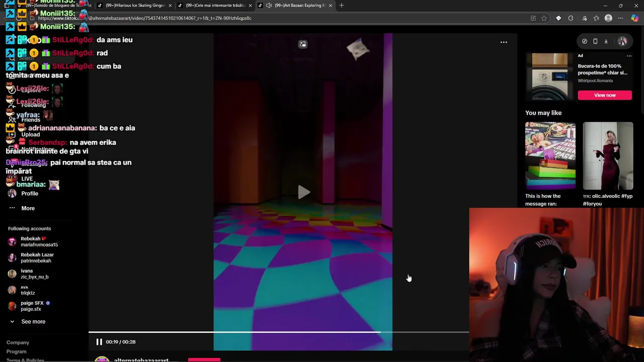Close the Cele mai interesante tab
This screenshot has height=362, width=644.
[251, 6]
